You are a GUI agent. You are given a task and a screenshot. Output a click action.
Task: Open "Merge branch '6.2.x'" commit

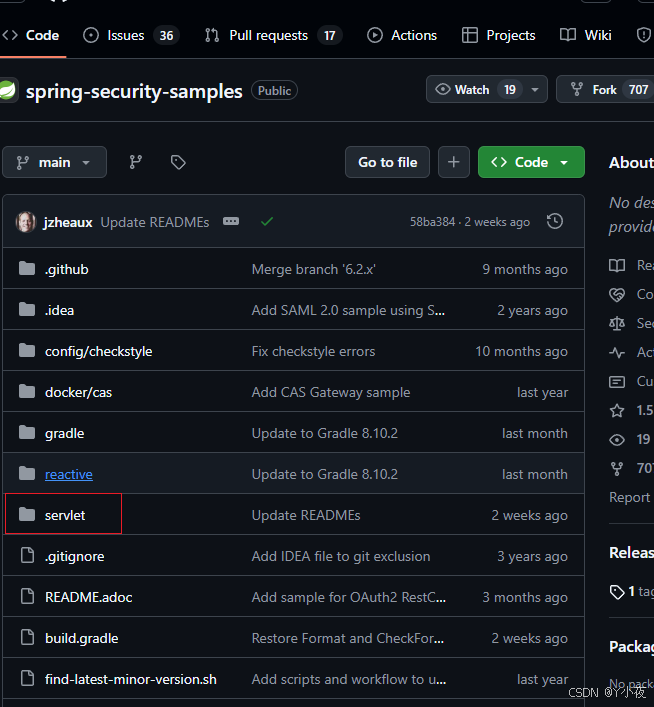pyautogui.click(x=313, y=269)
